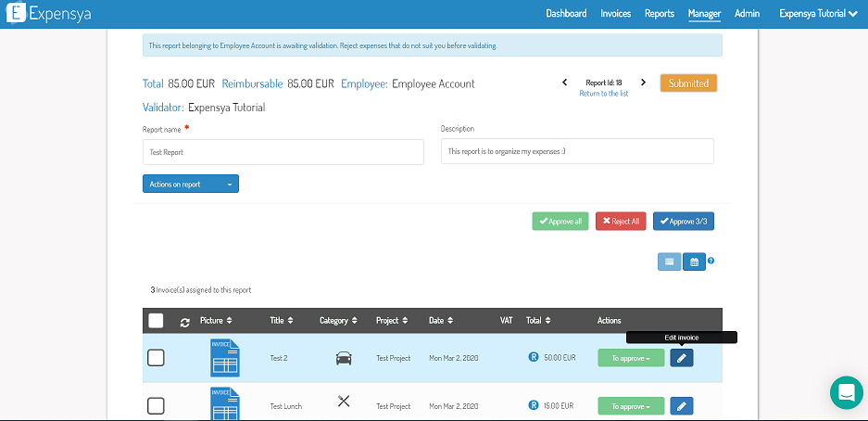868x421 pixels.
Task: Click Test Project in Test Lunch row
Action: [393, 406]
